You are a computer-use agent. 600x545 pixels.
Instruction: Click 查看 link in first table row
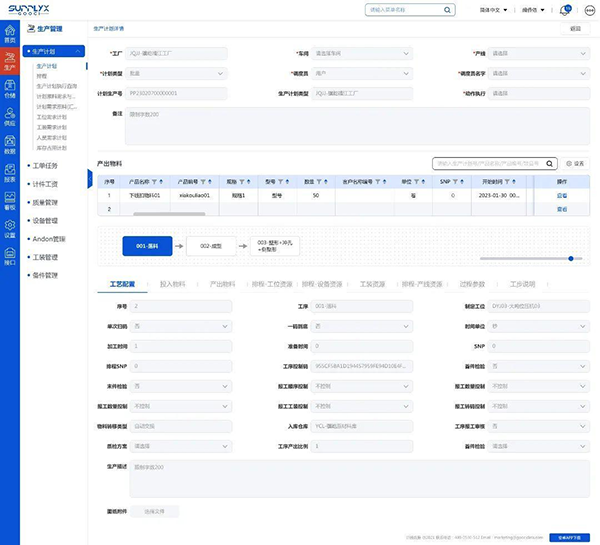point(562,196)
